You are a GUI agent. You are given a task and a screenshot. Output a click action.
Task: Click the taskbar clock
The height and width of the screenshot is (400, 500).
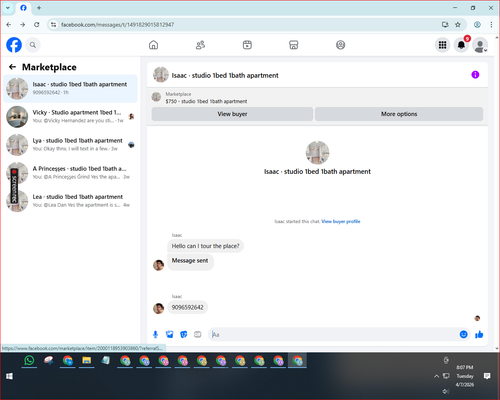[x=465, y=376]
